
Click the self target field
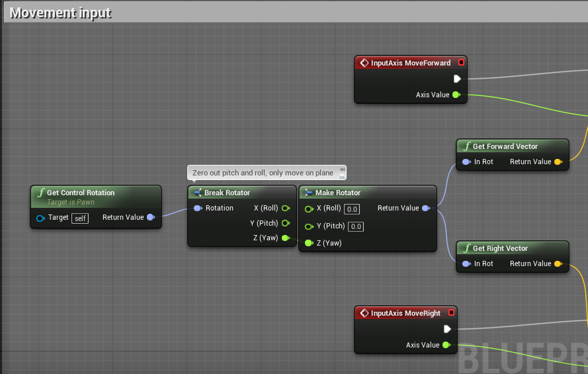coord(80,218)
